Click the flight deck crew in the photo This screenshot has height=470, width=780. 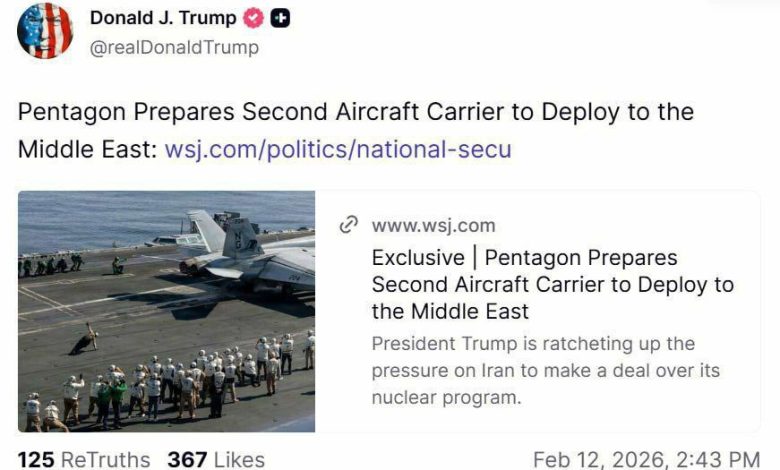tap(180, 380)
